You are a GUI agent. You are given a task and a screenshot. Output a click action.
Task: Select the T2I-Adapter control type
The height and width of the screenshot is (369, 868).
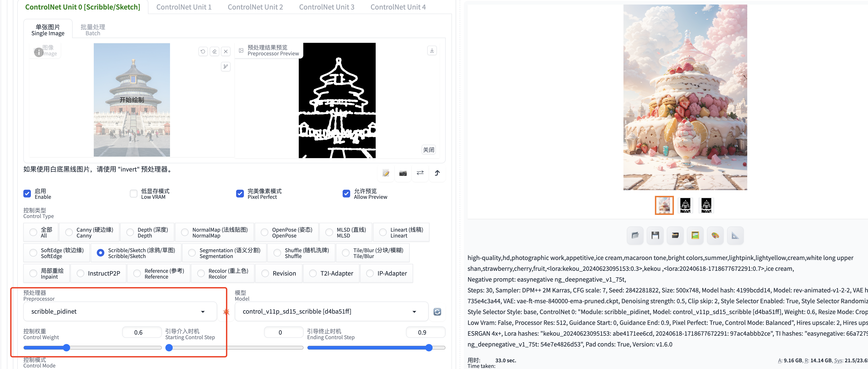[x=331, y=274]
